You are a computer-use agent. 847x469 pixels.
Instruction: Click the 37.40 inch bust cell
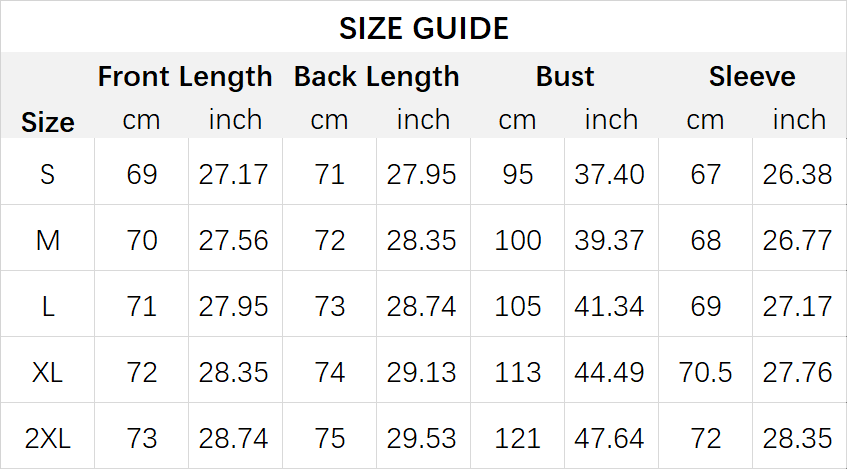(x=609, y=174)
